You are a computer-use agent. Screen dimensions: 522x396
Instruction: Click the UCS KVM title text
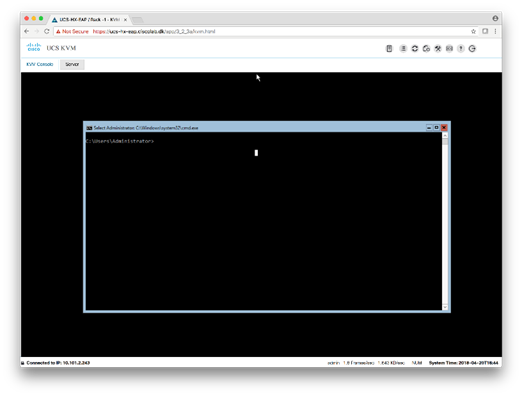tap(61, 48)
